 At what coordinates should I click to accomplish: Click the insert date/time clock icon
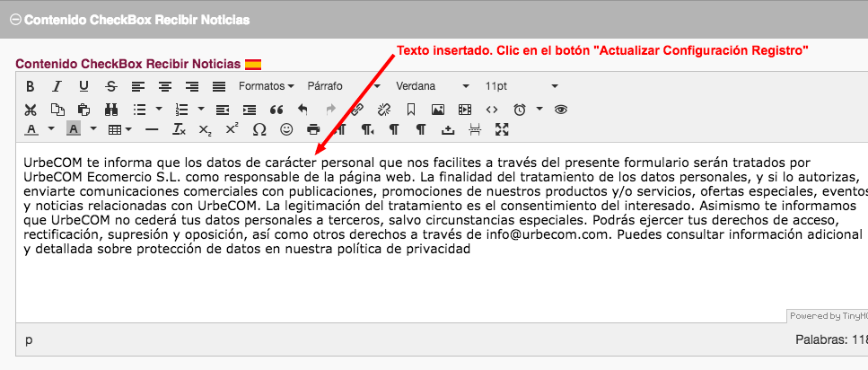520,110
